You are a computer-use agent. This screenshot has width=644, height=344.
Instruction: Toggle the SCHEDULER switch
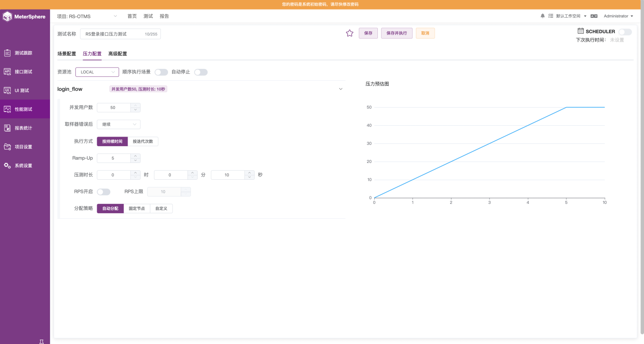(625, 32)
